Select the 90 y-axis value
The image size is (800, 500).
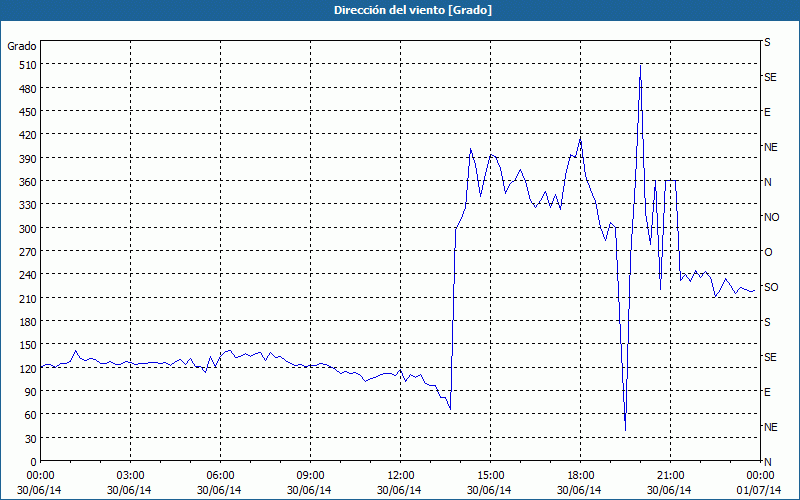[x=31, y=391]
